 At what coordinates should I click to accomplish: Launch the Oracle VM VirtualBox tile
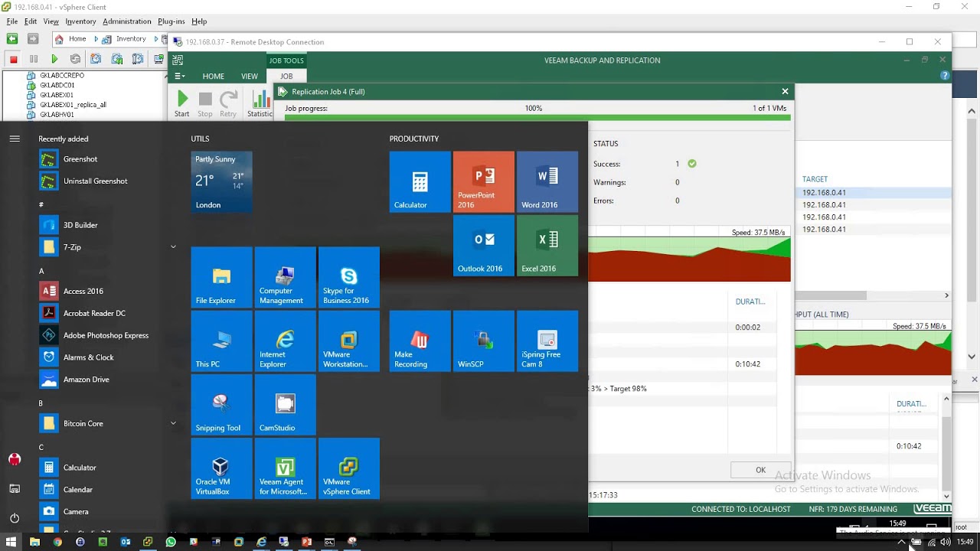(x=221, y=468)
